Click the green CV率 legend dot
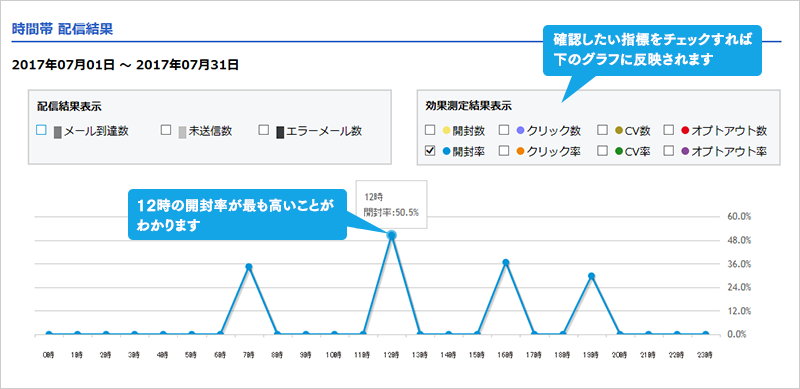 click(619, 152)
